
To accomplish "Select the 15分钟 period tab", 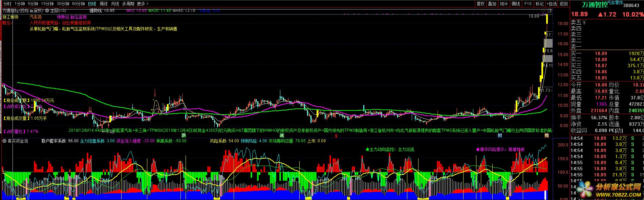I will pyautogui.click(x=47, y=4).
